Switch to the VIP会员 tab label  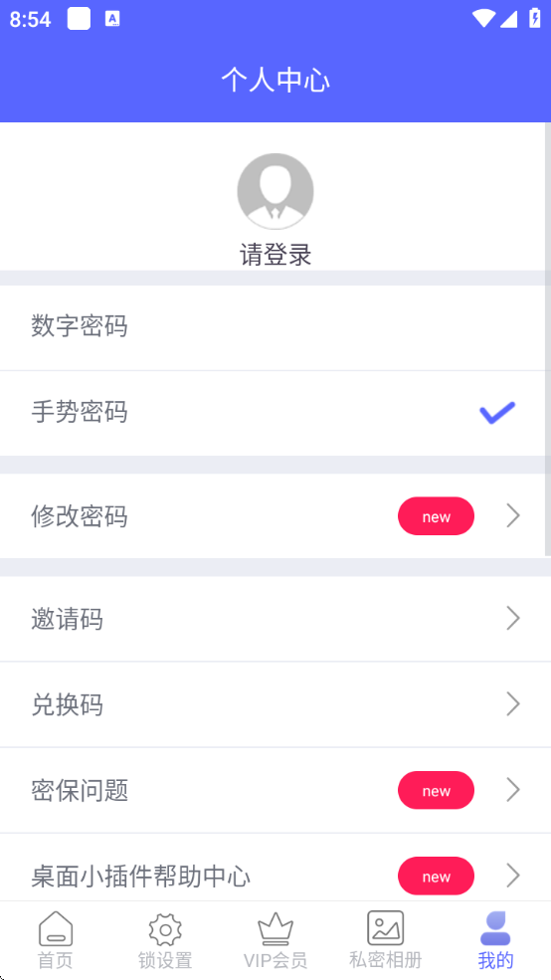[275, 960]
